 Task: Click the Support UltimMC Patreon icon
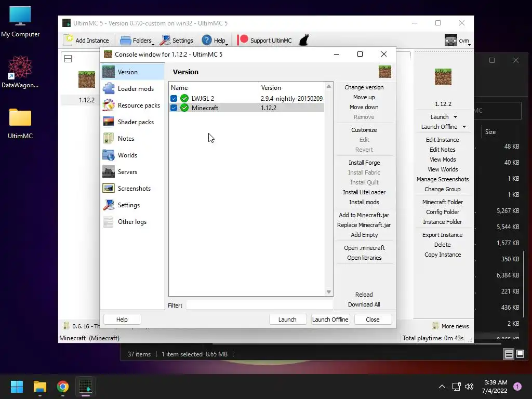click(x=242, y=40)
